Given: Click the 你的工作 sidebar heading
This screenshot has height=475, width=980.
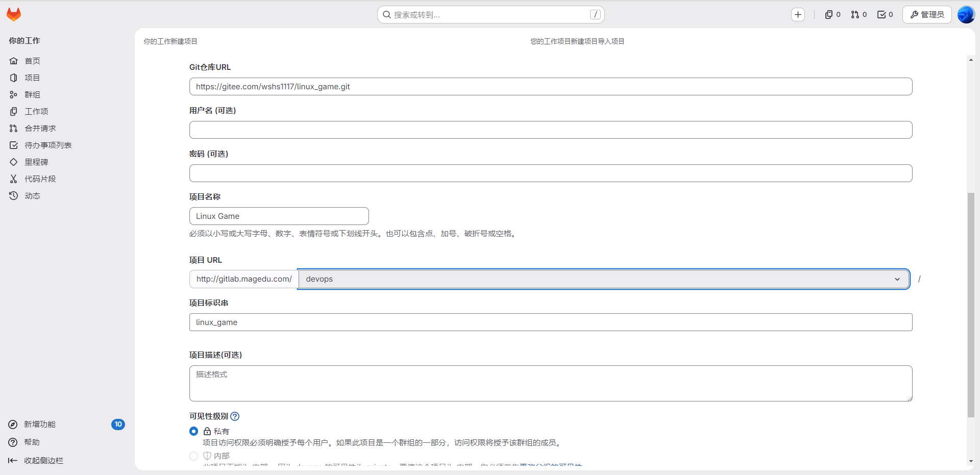Looking at the screenshot, I should click(x=24, y=40).
